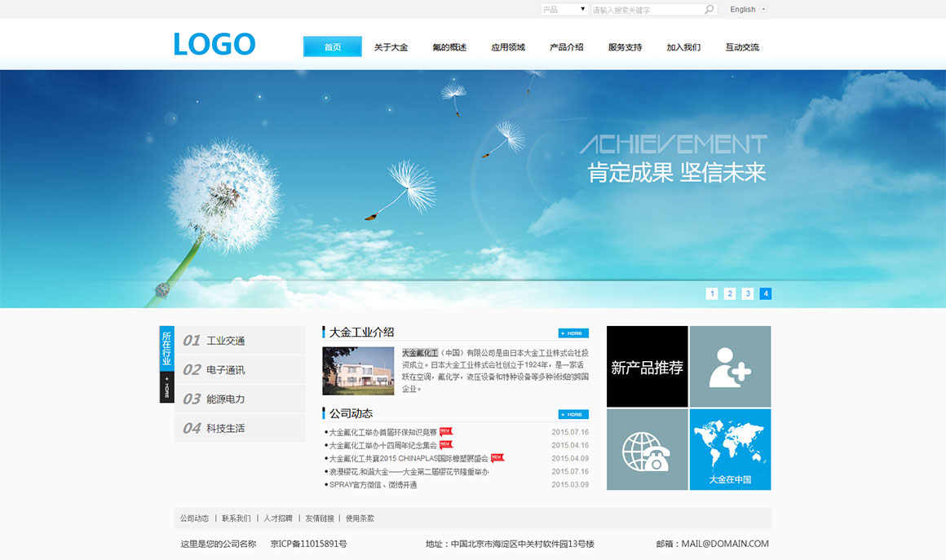Click the black 新产品推荐 tile
The height and width of the screenshot is (560, 946).
tap(647, 367)
